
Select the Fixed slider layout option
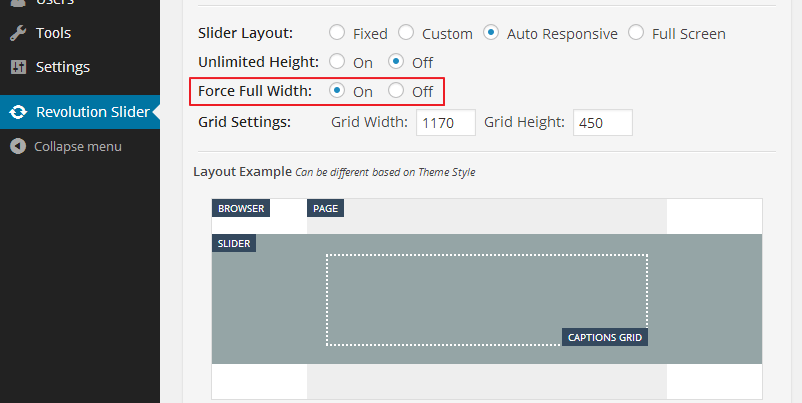click(x=337, y=33)
